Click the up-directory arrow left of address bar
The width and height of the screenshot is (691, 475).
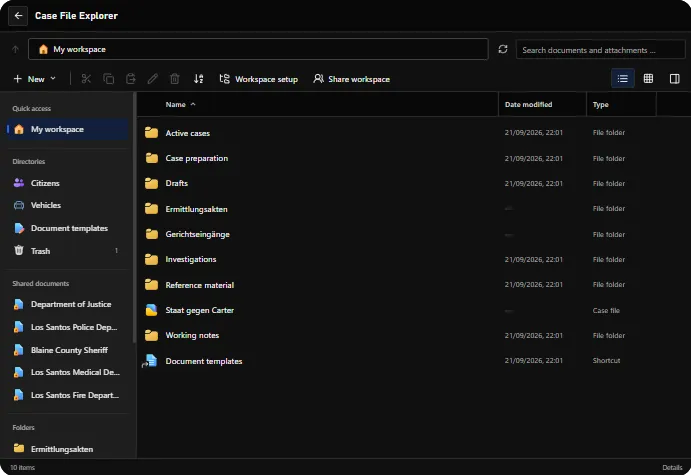coord(15,49)
